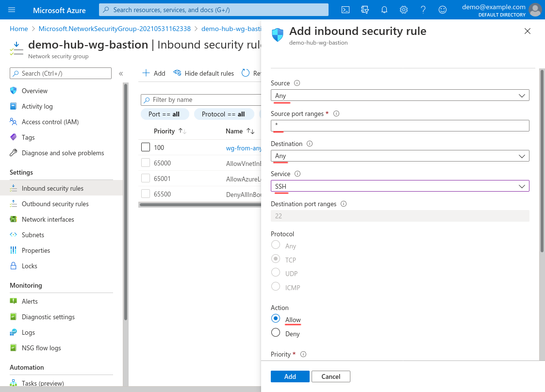This screenshot has width=545, height=392.
Task: Show notifications bell
Action: [x=384, y=10]
